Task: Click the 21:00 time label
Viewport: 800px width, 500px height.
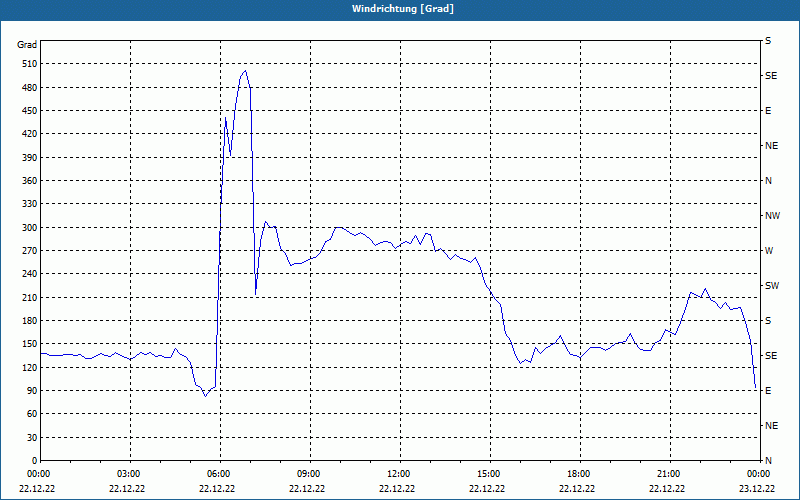Action: coord(670,474)
